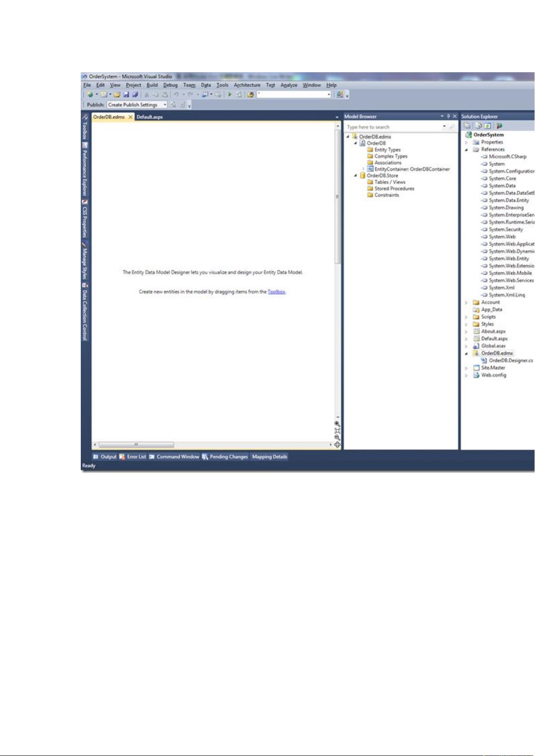Open the Analyze menu
This screenshot has height=756, width=535.
click(289, 85)
